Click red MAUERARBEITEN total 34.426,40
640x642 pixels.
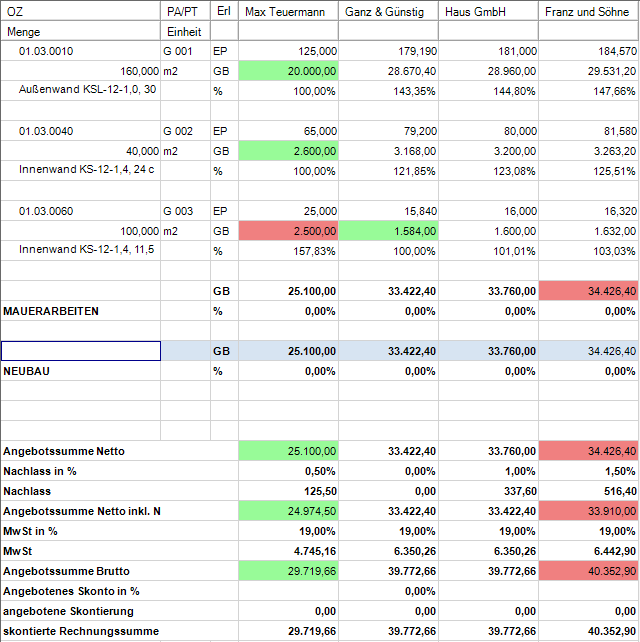point(588,291)
